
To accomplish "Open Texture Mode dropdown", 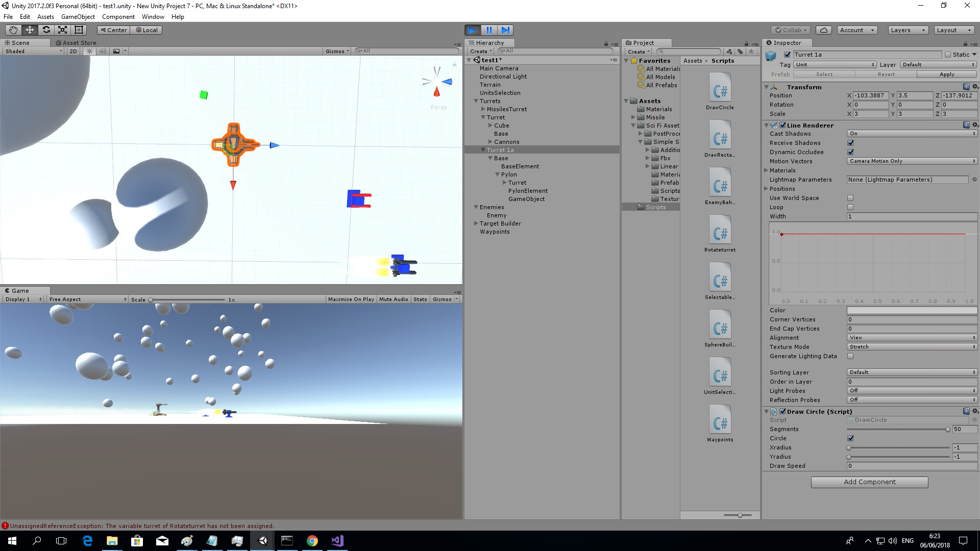I will pyautogui.click(x=912, y=347).
